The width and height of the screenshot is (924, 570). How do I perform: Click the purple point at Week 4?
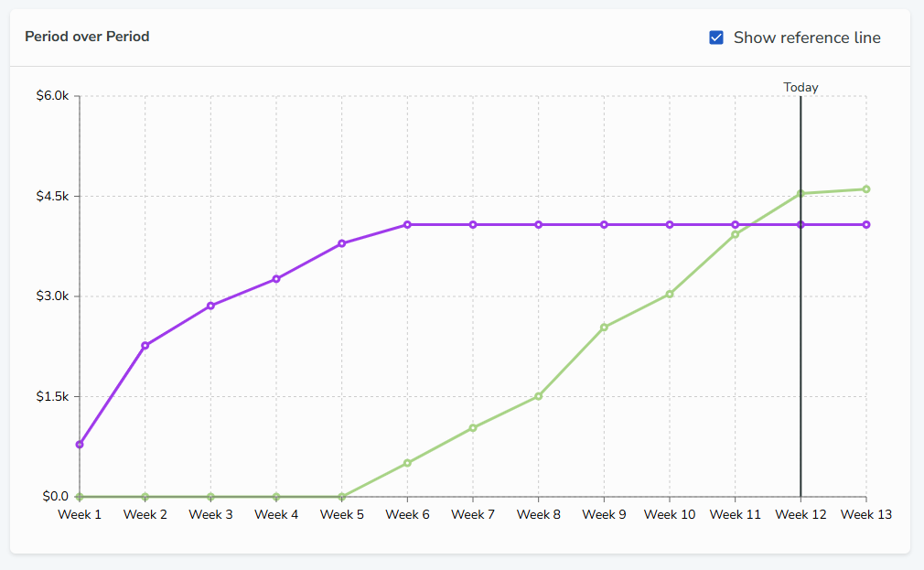pos(276,279)
